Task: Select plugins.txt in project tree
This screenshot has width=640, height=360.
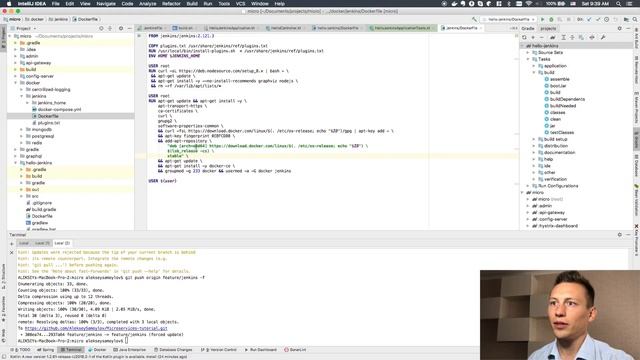Action: (x=46, y=123)
